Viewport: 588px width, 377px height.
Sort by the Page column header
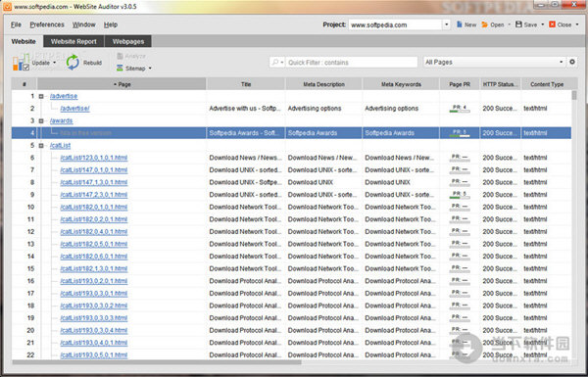tap(122, 84)
